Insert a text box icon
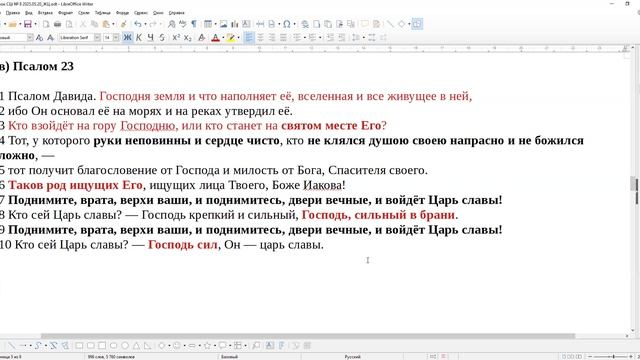The height and width of the screenshot is (360, 640). [x=246, y=24]
